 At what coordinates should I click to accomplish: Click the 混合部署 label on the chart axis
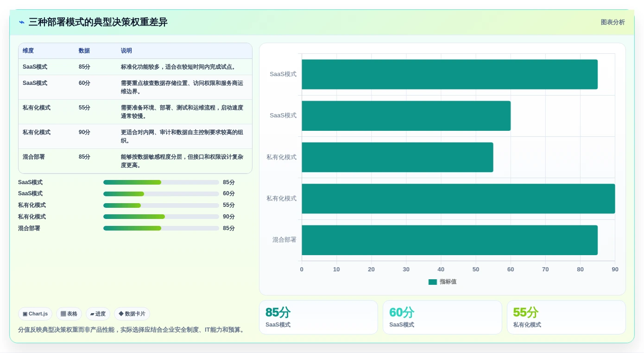tap(284, 240)
